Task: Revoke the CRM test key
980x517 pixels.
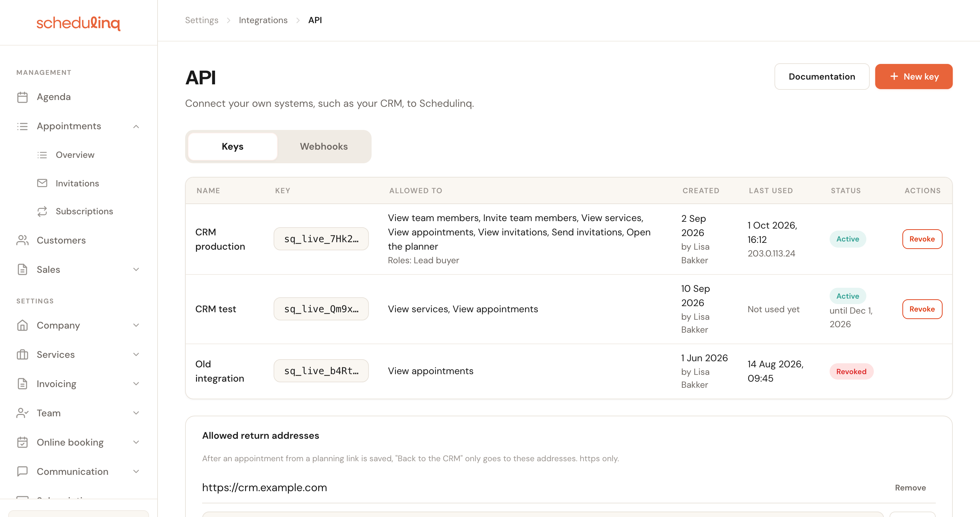Action: [x=922, y=309]
